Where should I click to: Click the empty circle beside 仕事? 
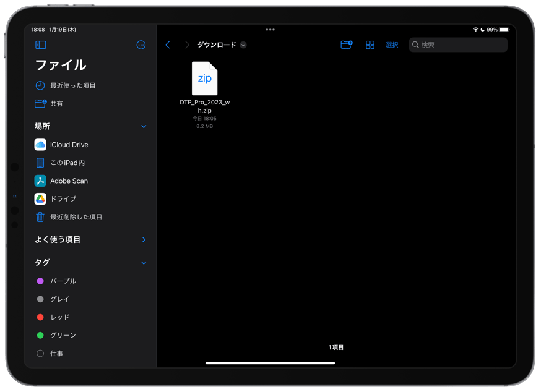pos(40,354)
